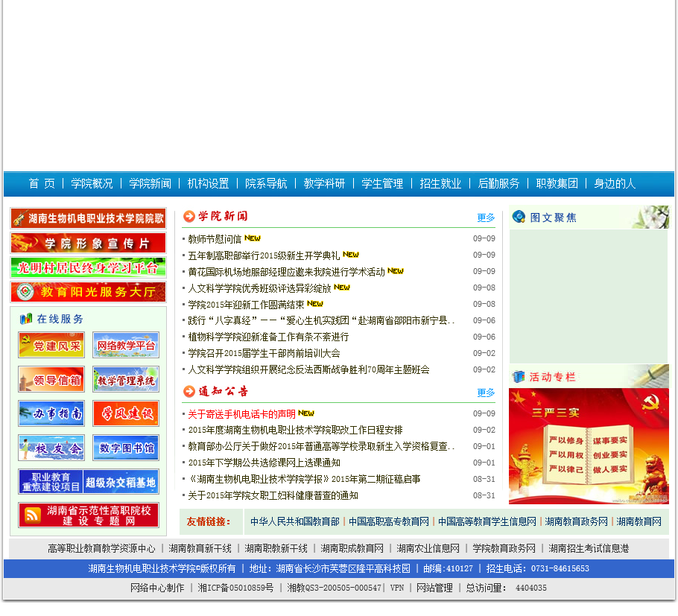Open the 学风建设 icon
This screenshot has height=616, width=678.
tap(126, 413)
